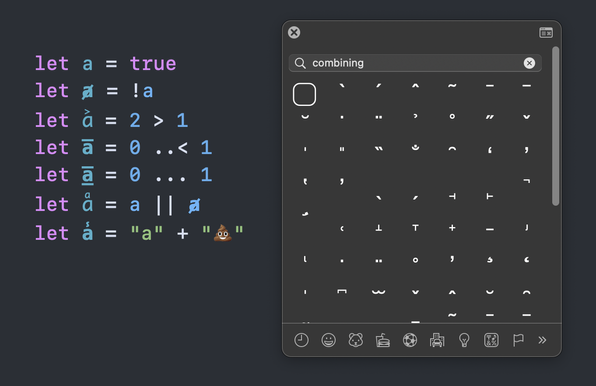Click the search field containing 'combining'
The image size is (596, 386).
tap(415, 63)
